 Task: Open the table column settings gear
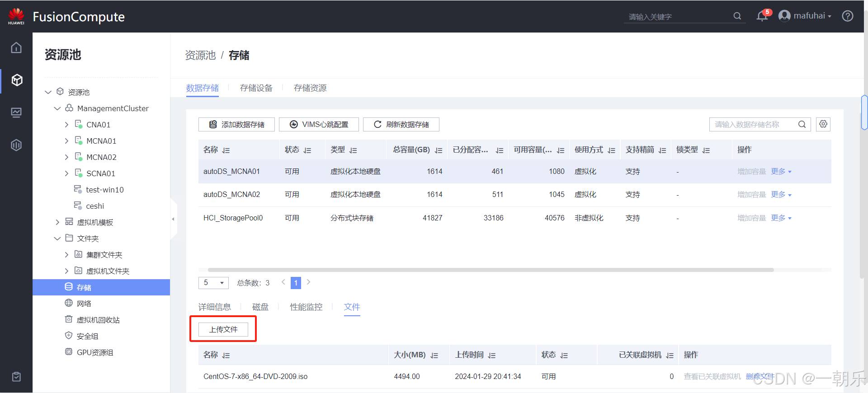point(823,124)
